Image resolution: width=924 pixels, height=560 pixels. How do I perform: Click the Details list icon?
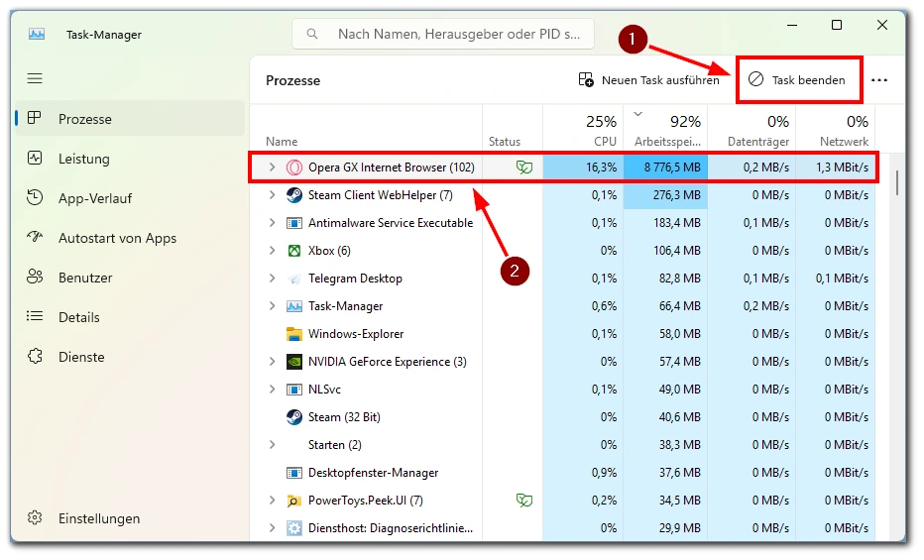click(x=35, y=317)
